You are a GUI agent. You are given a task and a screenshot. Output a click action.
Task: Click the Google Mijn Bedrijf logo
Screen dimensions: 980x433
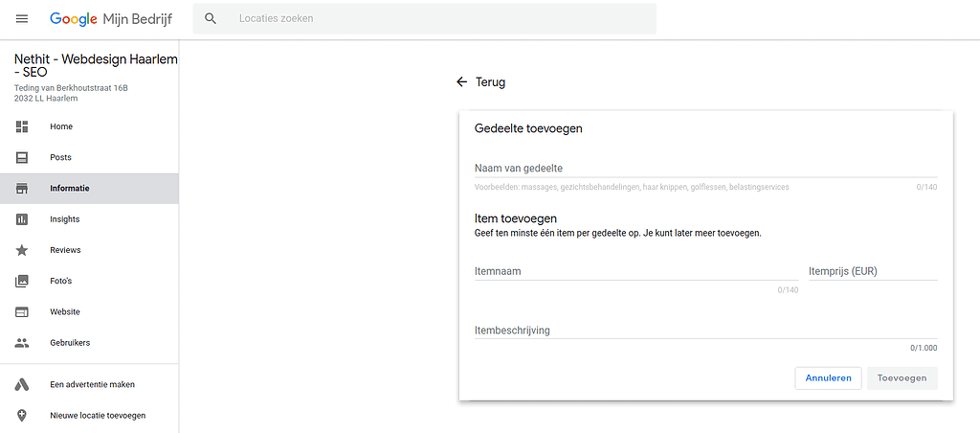tap(111, 19)
